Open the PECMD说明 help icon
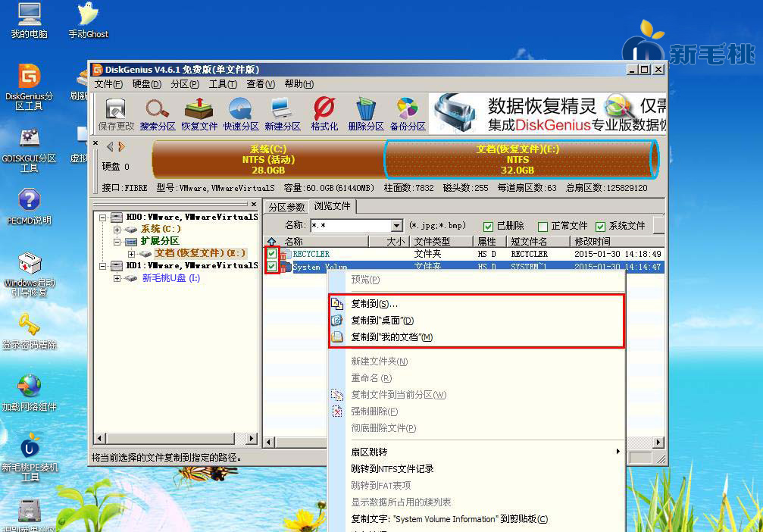Image resolution: width=763 pixels, height=532 pixels. point(30,206)
